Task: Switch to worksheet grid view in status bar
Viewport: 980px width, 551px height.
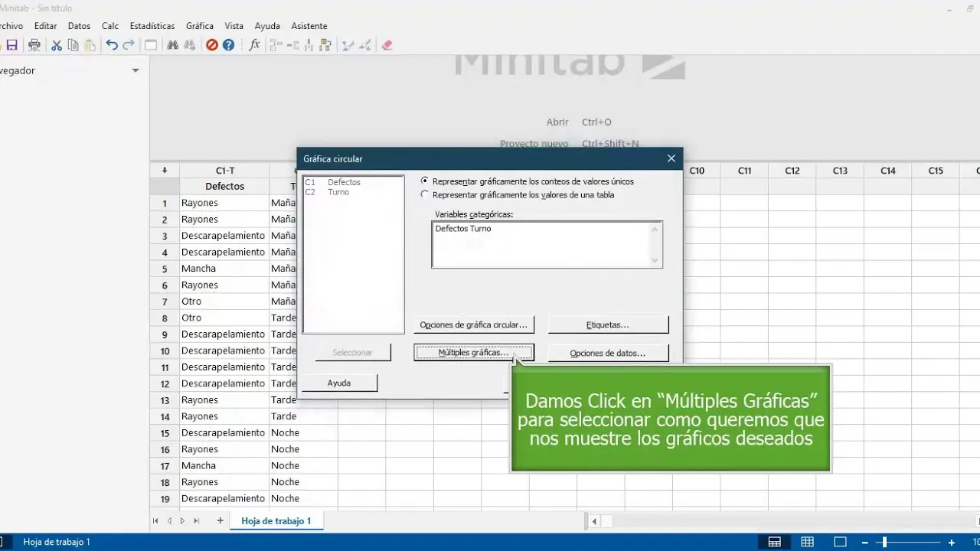Action: pos(807,542)
